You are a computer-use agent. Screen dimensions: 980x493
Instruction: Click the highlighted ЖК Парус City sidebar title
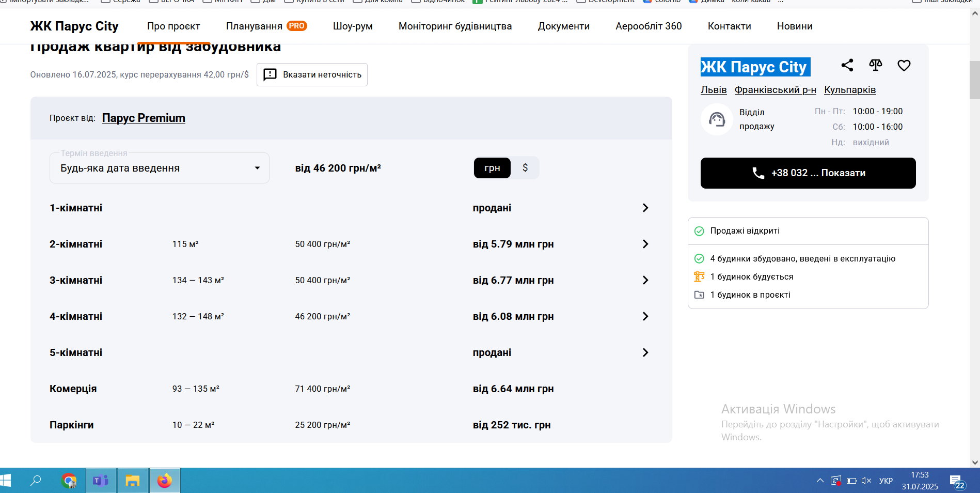755,67
